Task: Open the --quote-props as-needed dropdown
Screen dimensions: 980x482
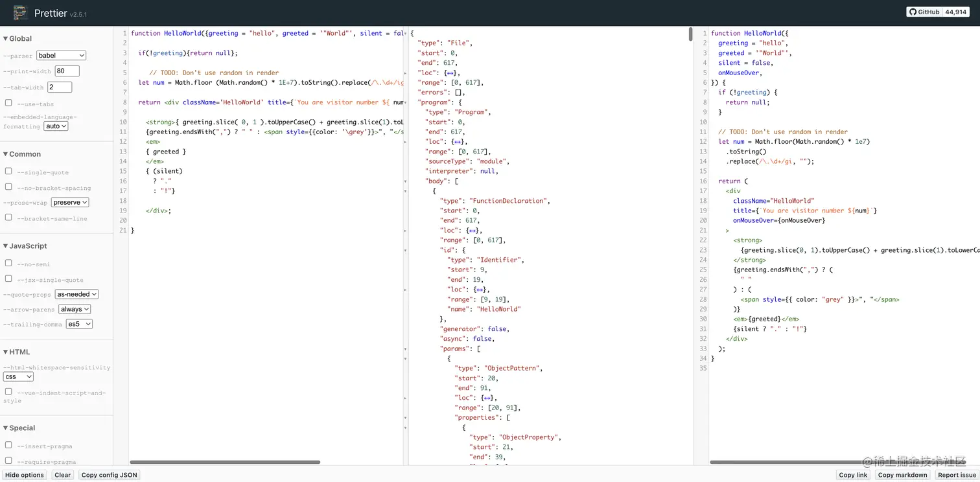Action: coord(76,294)
